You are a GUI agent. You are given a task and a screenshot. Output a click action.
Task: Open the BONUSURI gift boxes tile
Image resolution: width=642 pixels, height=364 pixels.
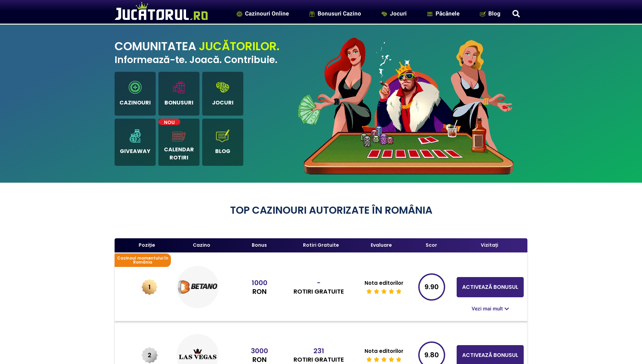[179, 94]
